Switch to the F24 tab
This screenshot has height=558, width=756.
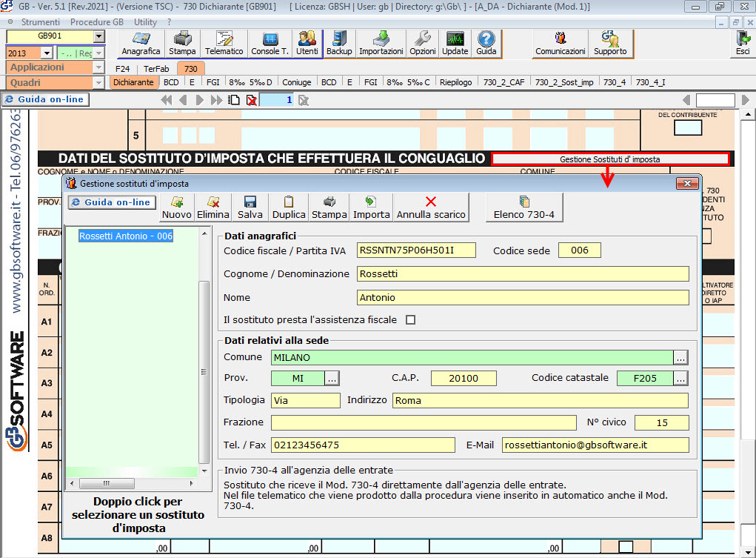[x=122, y=68]
